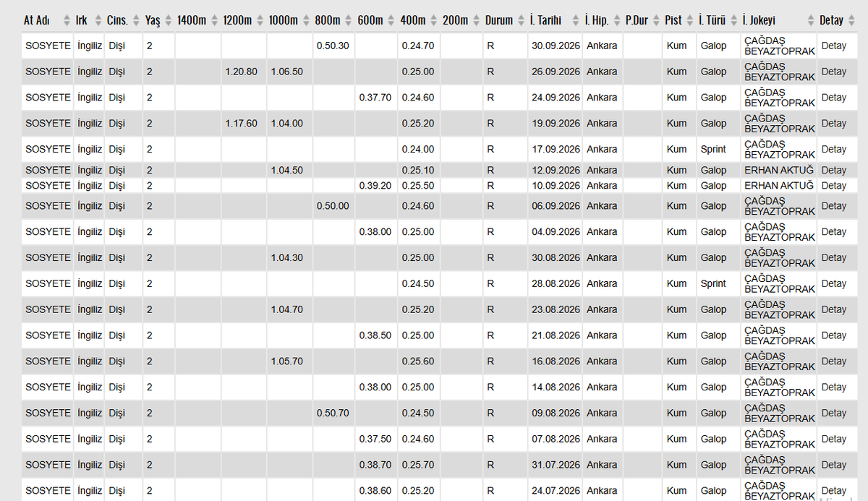Image resolution: width=868 pixels, height=501 pixels.
Task: Click Sprint in the 17.09.2026 row
Action: (713, 149)
